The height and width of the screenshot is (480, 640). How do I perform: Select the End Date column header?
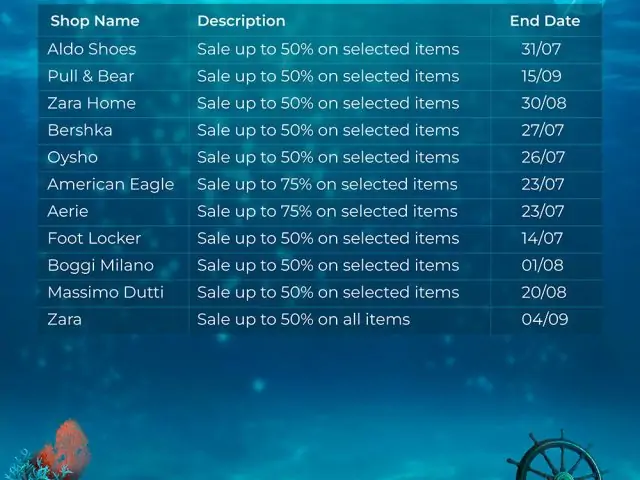545,21
